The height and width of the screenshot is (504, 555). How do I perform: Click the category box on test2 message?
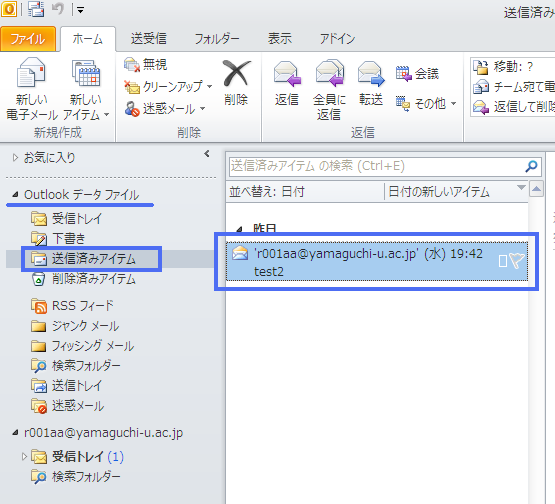[x=503, y=261]
